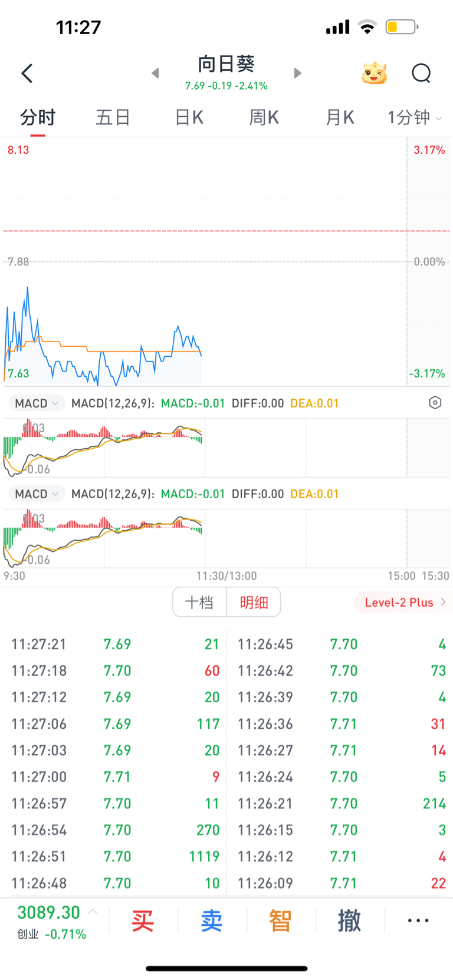
Task: Tap the three-dots more options icon
Action: coord(418,920)
